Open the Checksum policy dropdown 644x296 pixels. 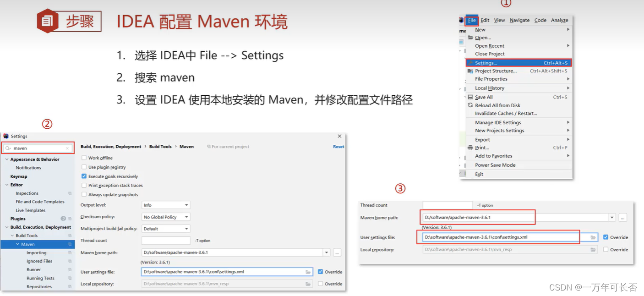[x=166, y=217]
